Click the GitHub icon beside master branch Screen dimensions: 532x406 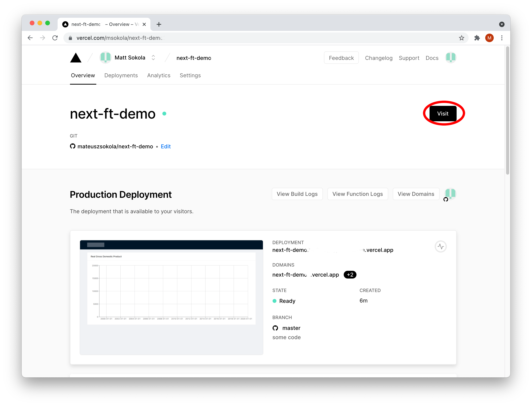click(x=275, y=328)
